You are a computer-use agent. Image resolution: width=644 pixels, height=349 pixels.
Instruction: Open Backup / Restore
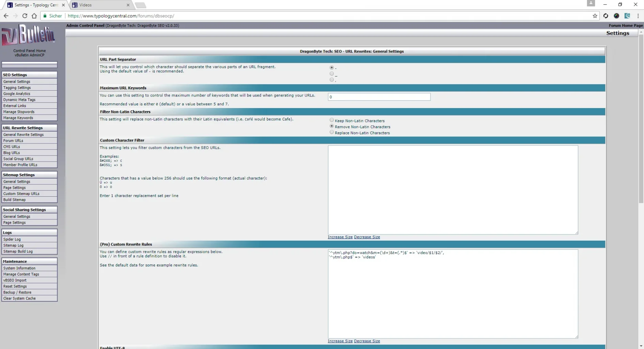29,292
